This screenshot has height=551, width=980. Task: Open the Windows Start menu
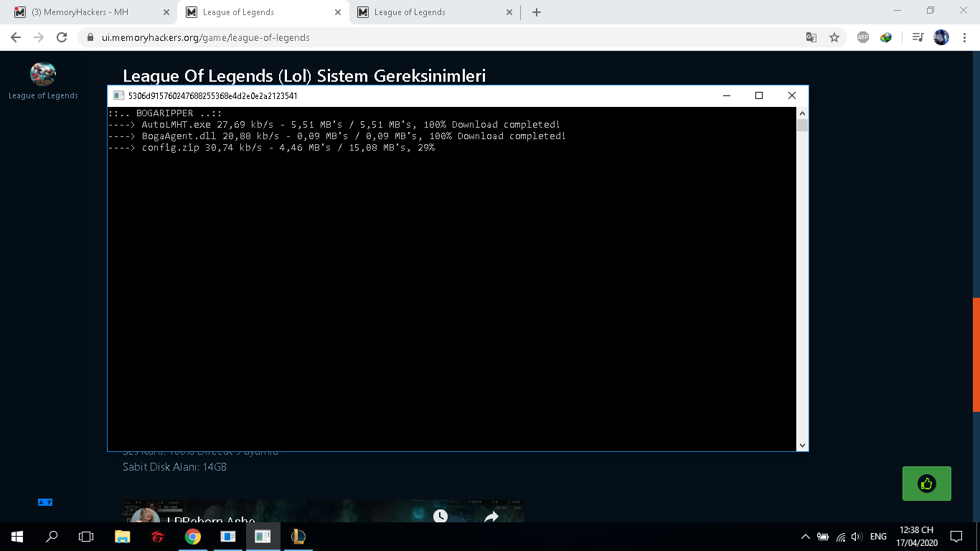[17, 536]
